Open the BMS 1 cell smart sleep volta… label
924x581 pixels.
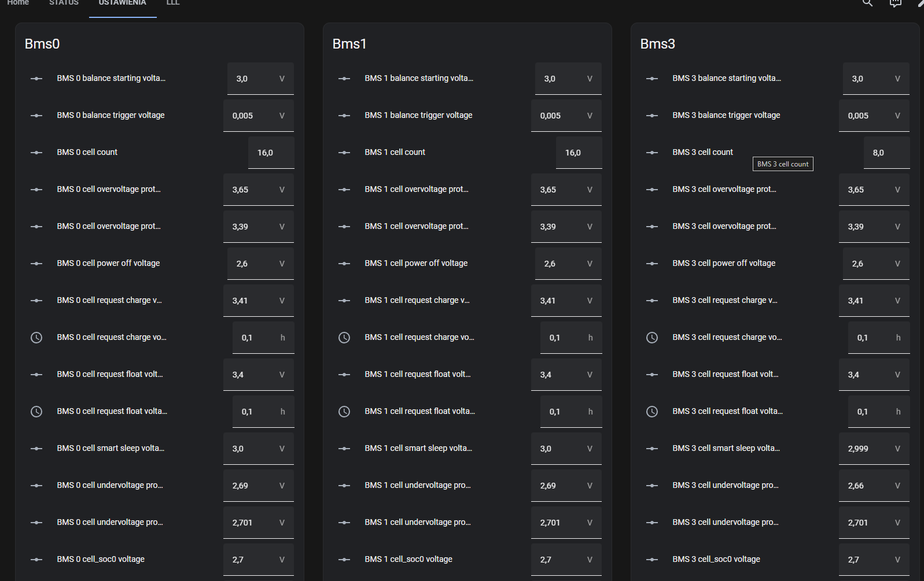(418, 448)
